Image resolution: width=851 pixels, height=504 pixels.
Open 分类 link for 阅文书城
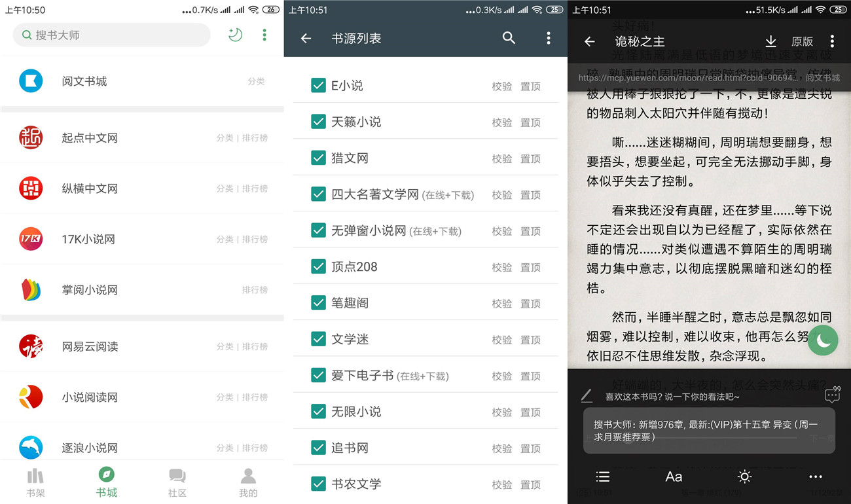256,81
